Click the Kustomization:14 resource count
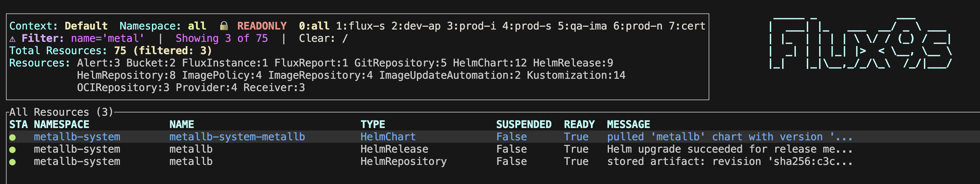 pyautogui.click(x=576, y=75)
